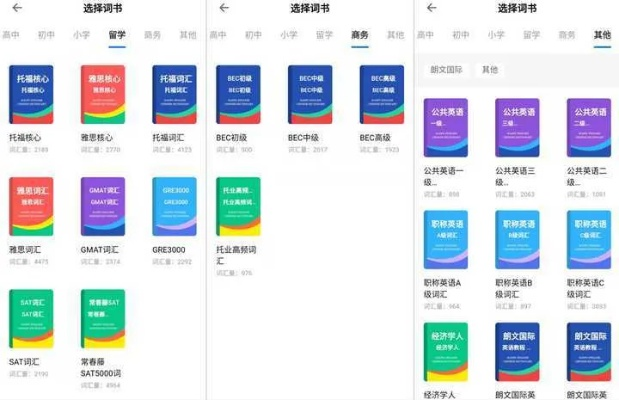Screen dimensions: 619x400
Task: Open the green 经济学人 book cover
Action: (446, 352)
